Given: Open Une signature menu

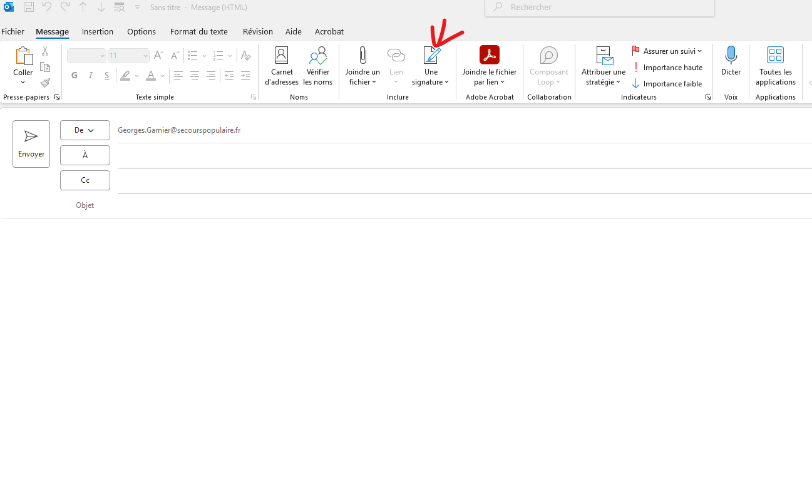Looking at the screenshot, I should [431, 66].
